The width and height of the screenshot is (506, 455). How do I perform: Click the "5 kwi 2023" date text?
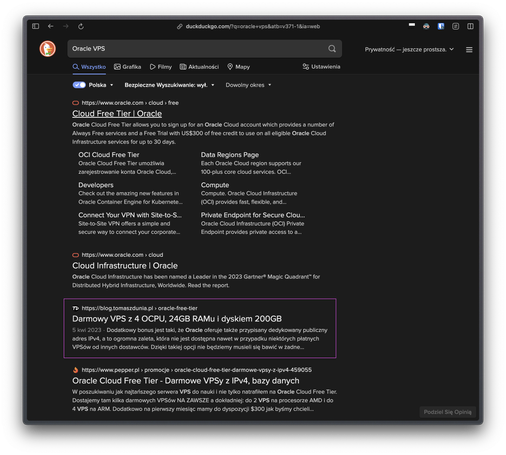point(87,330)
